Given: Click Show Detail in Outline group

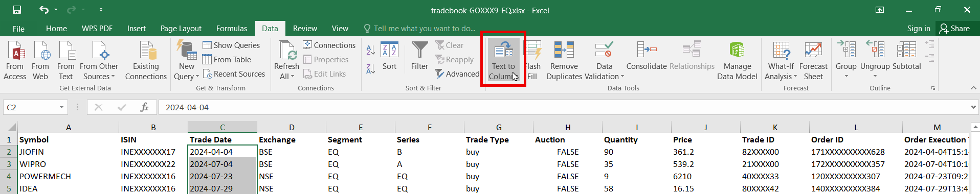Looking at the screenshot, I should coord(929,45).
